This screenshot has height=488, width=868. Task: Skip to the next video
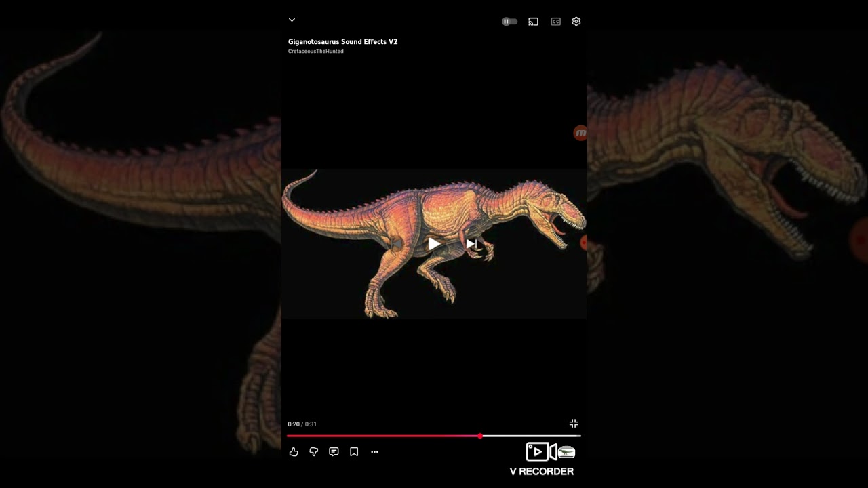[x=472, y=244]
